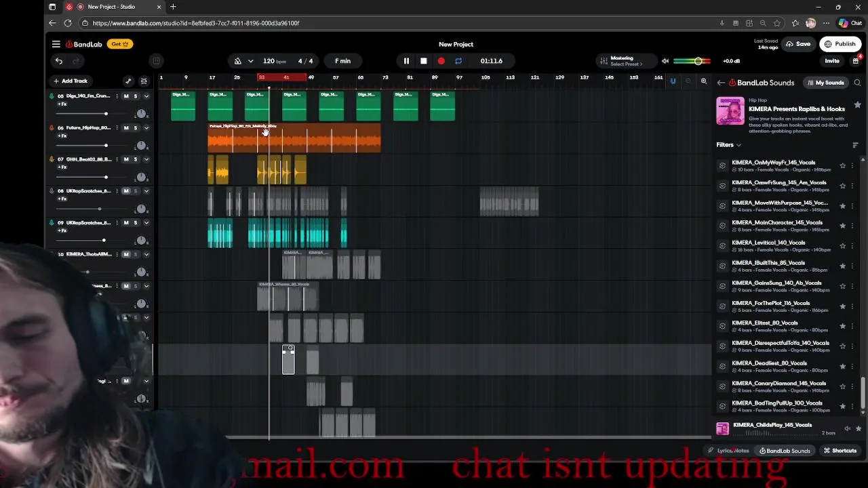This screenshot has height=488, width=868.
Task: Solo track 09 UKRapScratches
Action: (135, 223)
